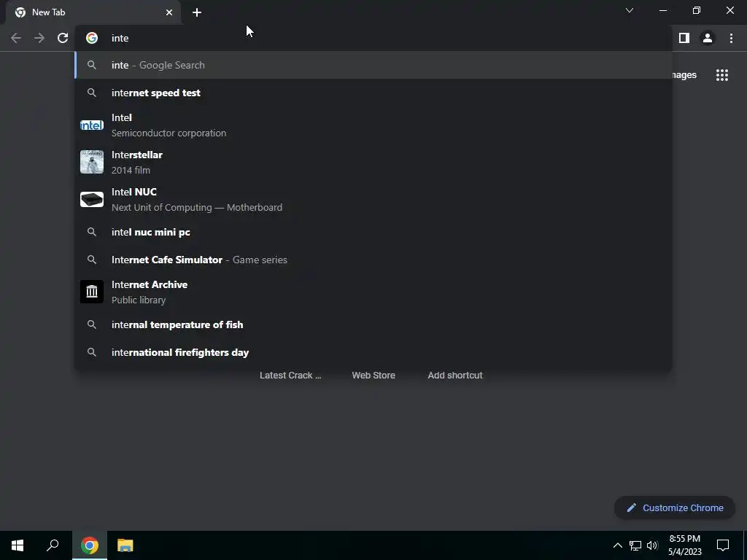
Task: Click the volume speaker tray icon
Action: (652, 545)
